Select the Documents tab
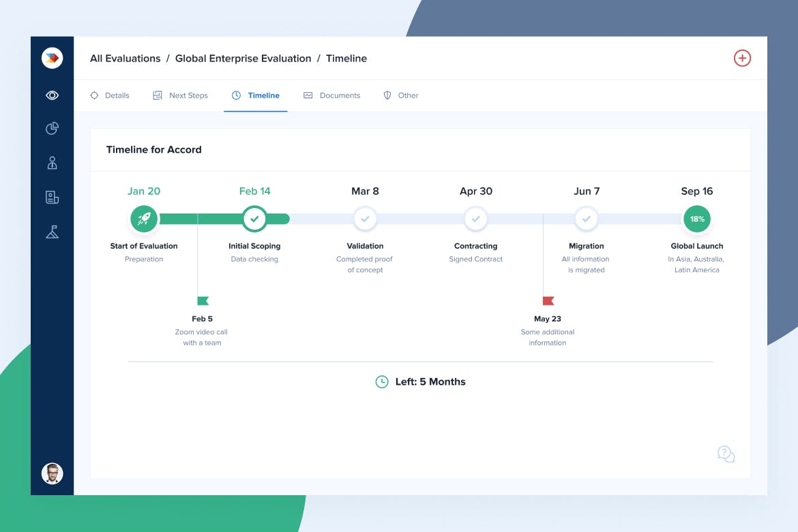Image resolution: width=798 pixels, height=532 pixels. pyautogui.click(x=331, y=95)
